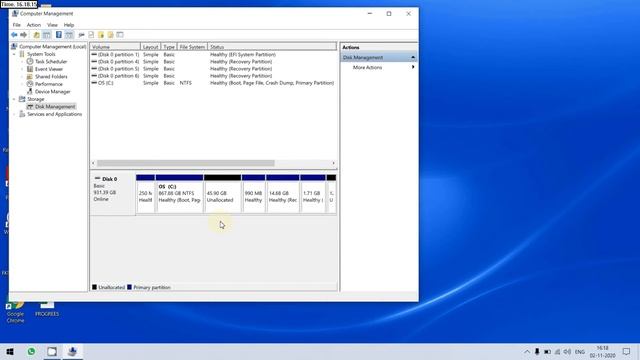Screen dimensions: 640x360
Task: Select the (Disk 0 partition 5) volume row
Action: [x=213, y=69]
